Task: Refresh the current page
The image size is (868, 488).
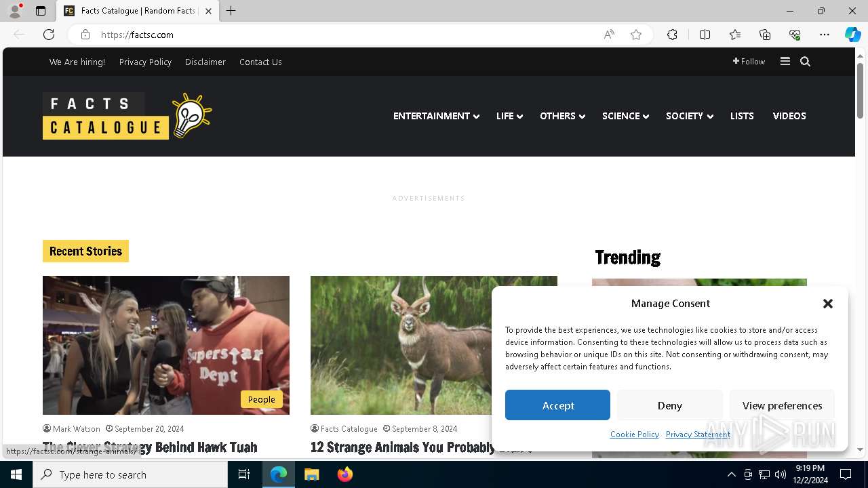Action: point(49,35)
